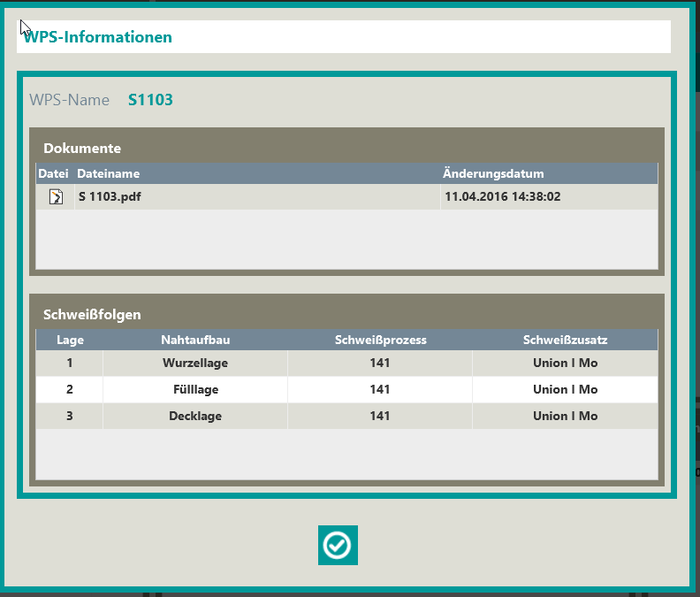The height and width of the screenshot is (597, 700).
Task: Open the S 1103.pdf file icon
Action: [56, 197]
